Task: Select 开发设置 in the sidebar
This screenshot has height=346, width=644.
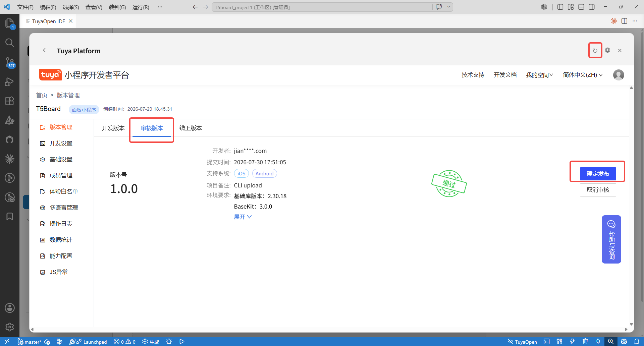Action: pyautogui.click(x=56, y=143)
